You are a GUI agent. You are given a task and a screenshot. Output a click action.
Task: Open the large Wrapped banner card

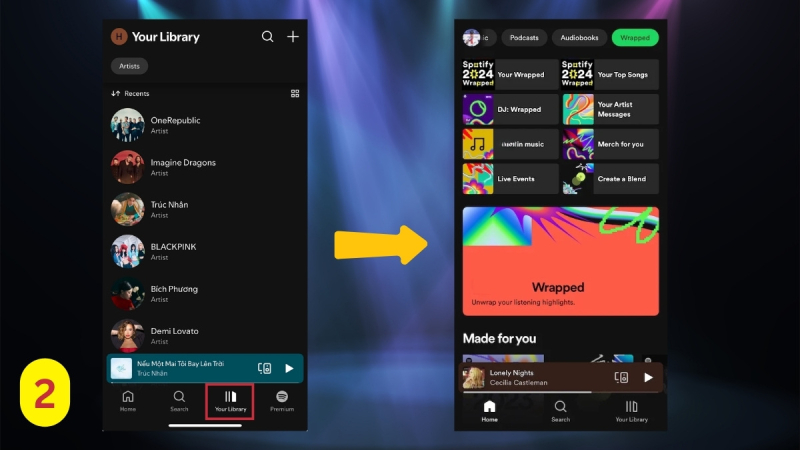(x=560, y=261)
